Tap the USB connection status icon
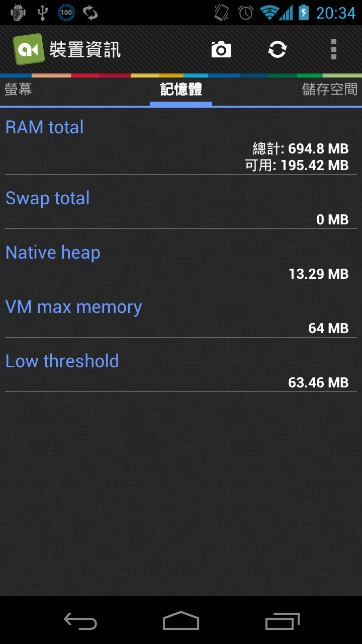 (43, 13)
